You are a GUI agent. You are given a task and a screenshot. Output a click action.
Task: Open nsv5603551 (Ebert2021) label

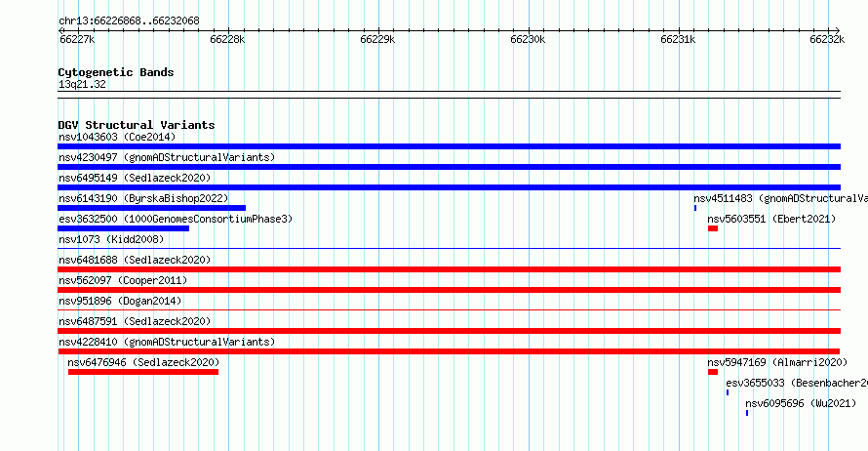click(x=771, y=219)
